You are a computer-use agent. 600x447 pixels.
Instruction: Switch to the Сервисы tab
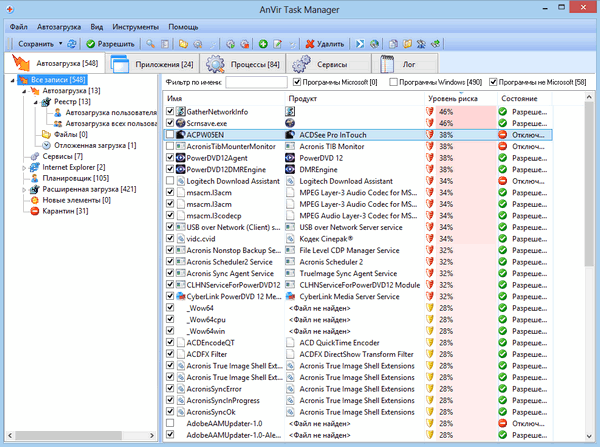pyautogui.click(x=331, y=64)
